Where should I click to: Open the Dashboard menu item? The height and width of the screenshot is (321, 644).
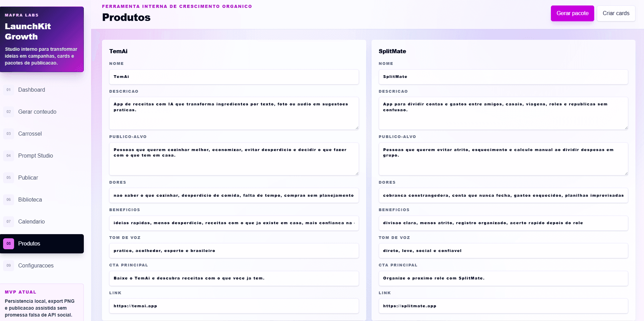[42, 90]
